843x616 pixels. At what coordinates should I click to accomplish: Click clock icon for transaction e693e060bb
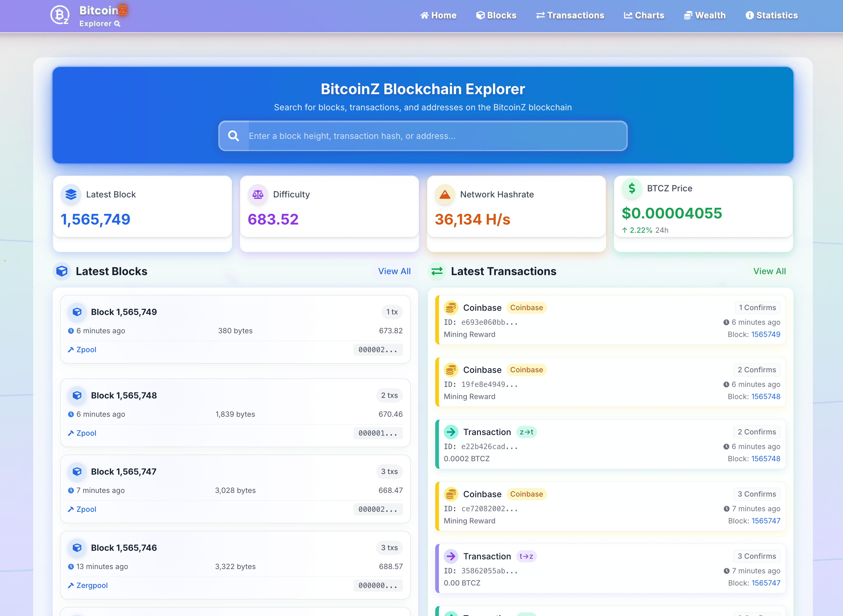point(726,322)
